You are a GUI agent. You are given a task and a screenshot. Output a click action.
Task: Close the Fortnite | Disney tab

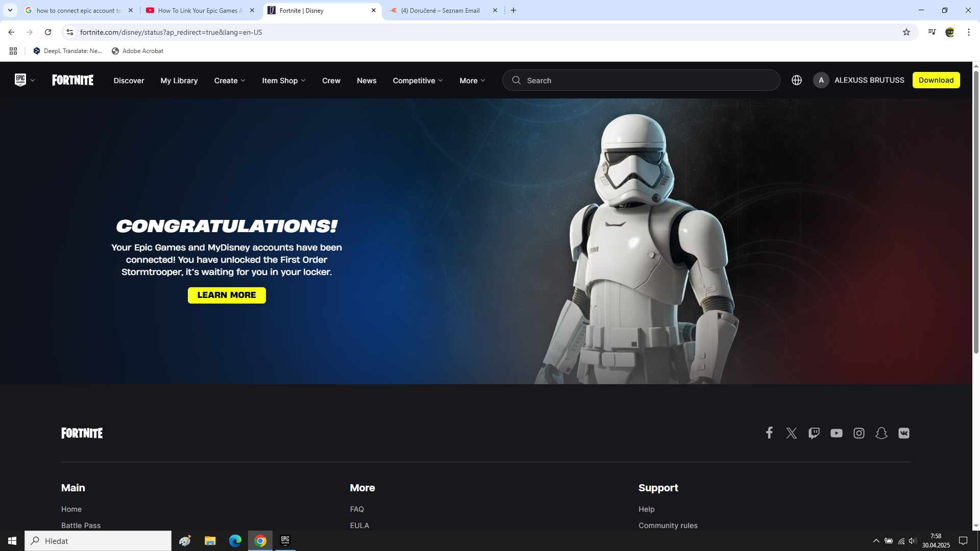coord(373,10)
